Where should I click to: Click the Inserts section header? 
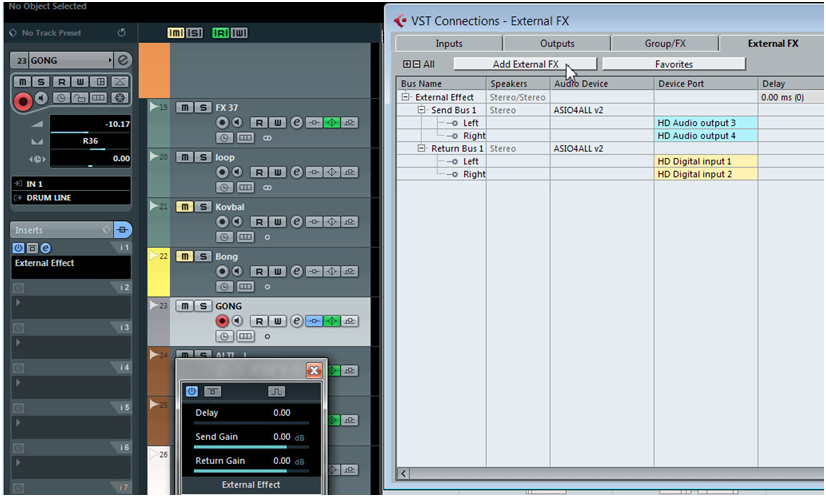tap(62, 230)
